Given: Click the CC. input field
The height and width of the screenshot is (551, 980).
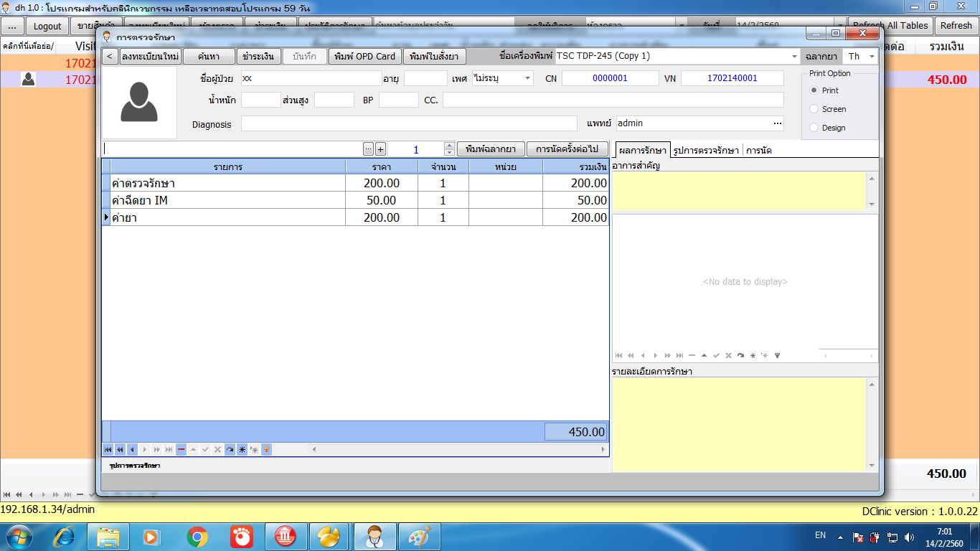Looking at the screenshot, I should pos(613,100).
